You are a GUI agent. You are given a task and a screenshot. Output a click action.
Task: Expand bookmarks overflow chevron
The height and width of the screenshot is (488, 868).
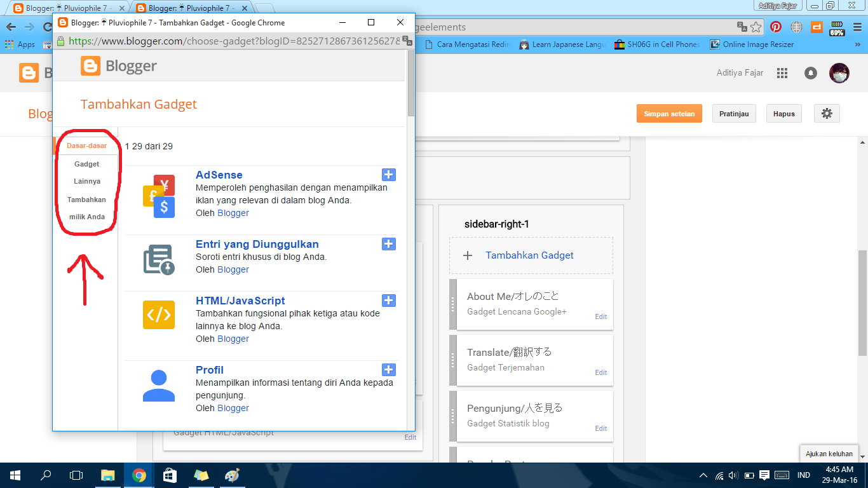[x=858, y=44]
